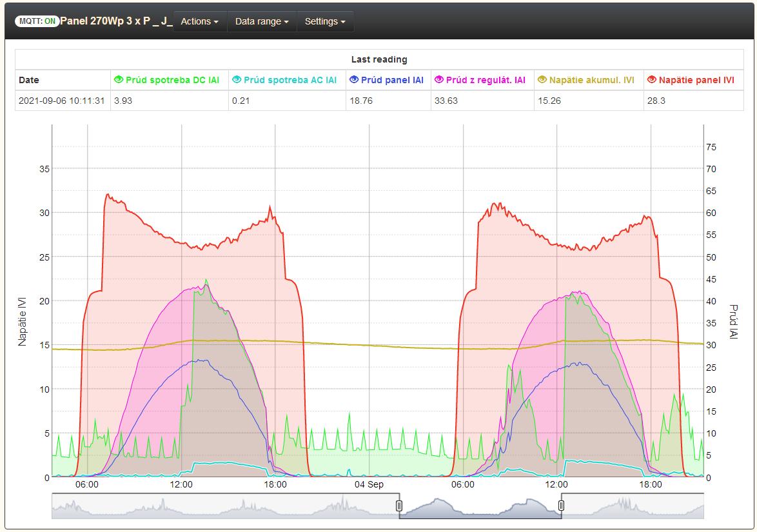757x532 pixels.
Task: Click the last reading date value cell
Action: [x=62, y=101]
